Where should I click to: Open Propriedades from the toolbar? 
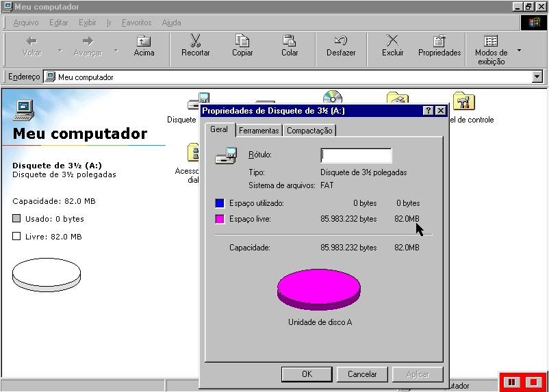point(439,46)
